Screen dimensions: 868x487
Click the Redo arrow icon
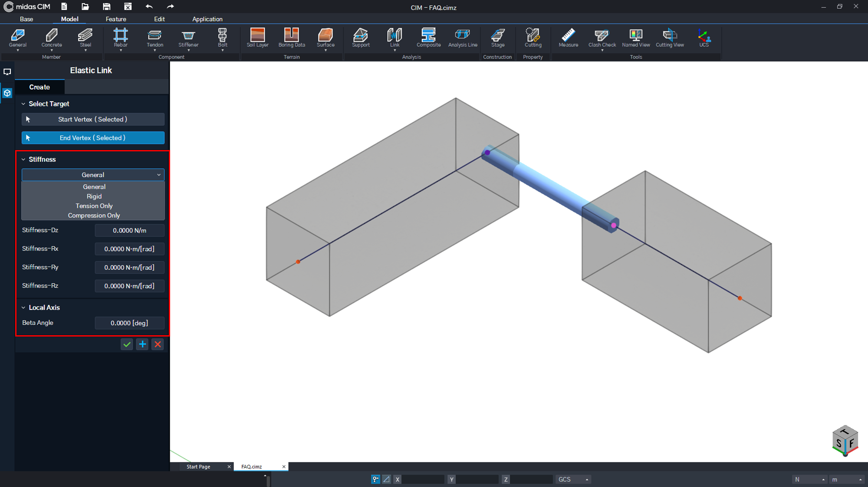170,7
